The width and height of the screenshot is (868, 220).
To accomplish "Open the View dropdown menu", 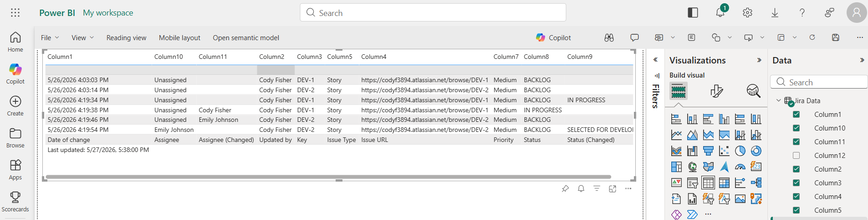I will click(82, 37).
